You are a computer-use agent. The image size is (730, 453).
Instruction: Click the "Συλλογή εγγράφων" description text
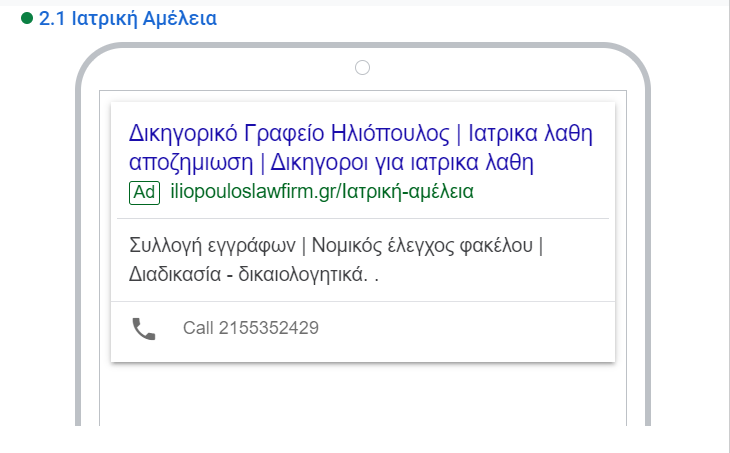point(211,245)
